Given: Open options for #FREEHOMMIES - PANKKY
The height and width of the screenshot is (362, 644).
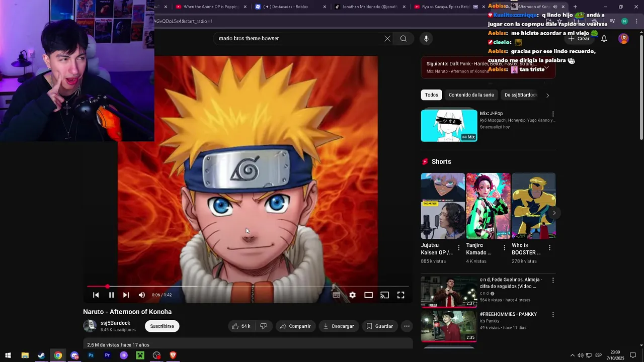Looking at the screenshot, I should pos(553,315).
